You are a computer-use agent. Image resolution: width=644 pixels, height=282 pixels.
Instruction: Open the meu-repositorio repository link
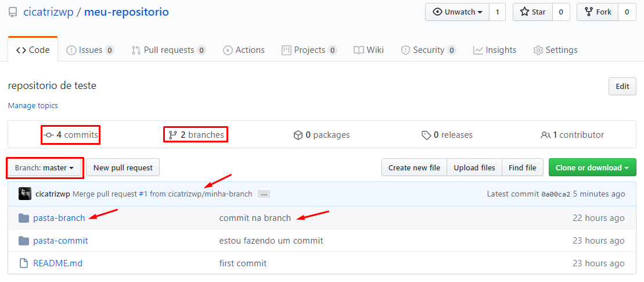pyautogui.click(x=127, y=12)
